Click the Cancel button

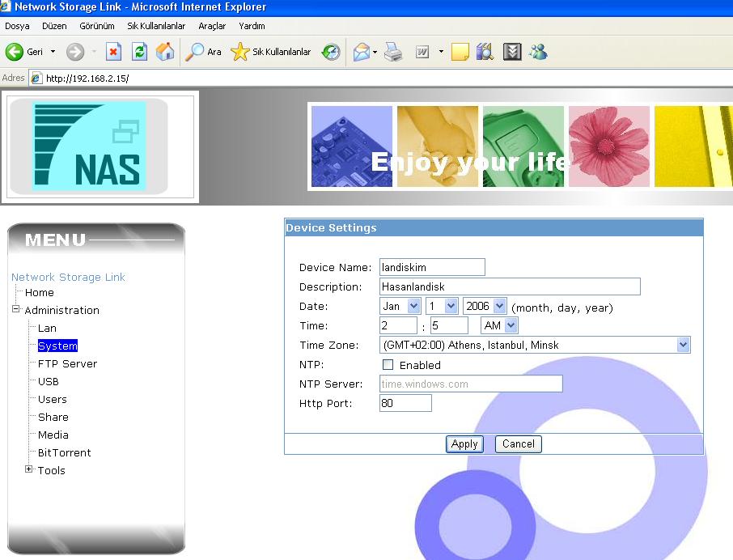[519, 443]
